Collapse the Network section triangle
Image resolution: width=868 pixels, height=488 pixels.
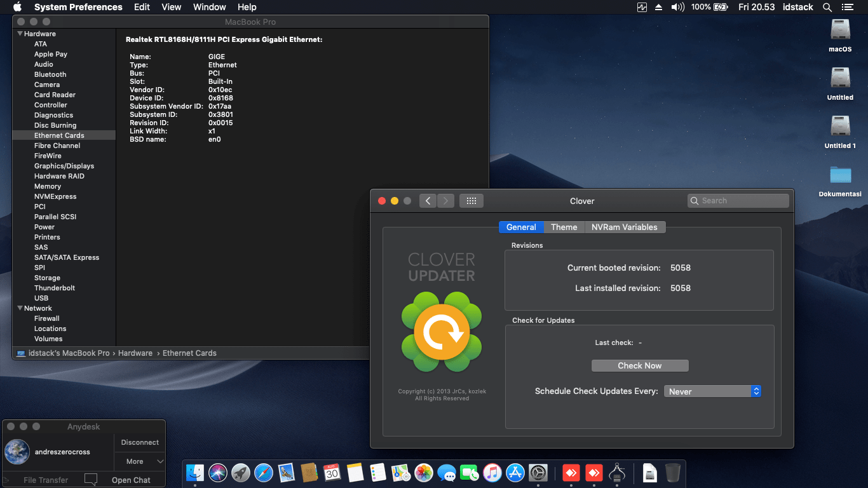[x=20, y=308]
